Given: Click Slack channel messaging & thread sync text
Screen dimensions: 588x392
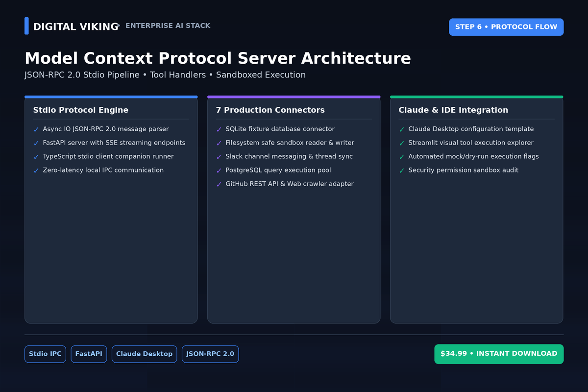Looking at the screenshot, I should (289, 156).
